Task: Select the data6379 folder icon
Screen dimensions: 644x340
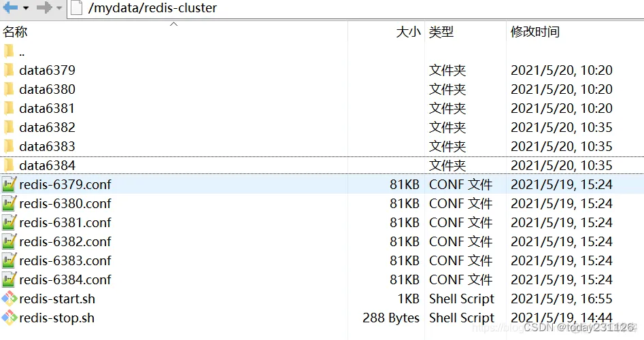Action: pos(9,70)
